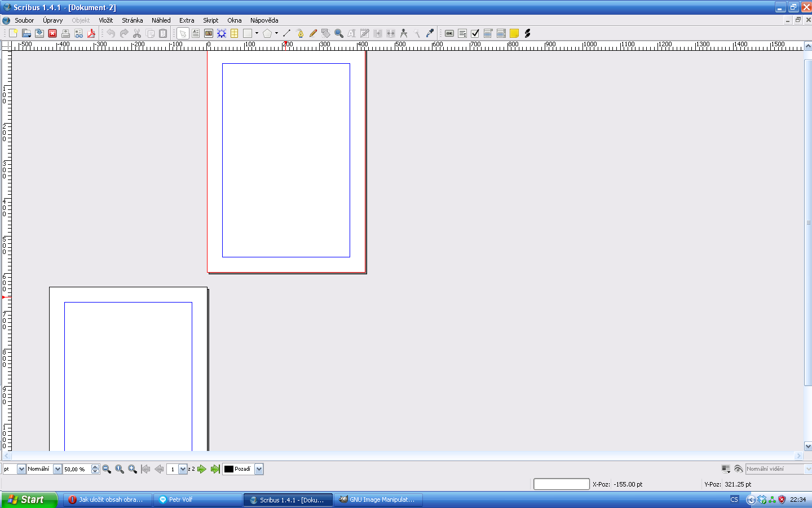Activate the zoom magnifier tool in toolbar

point(339,33)
